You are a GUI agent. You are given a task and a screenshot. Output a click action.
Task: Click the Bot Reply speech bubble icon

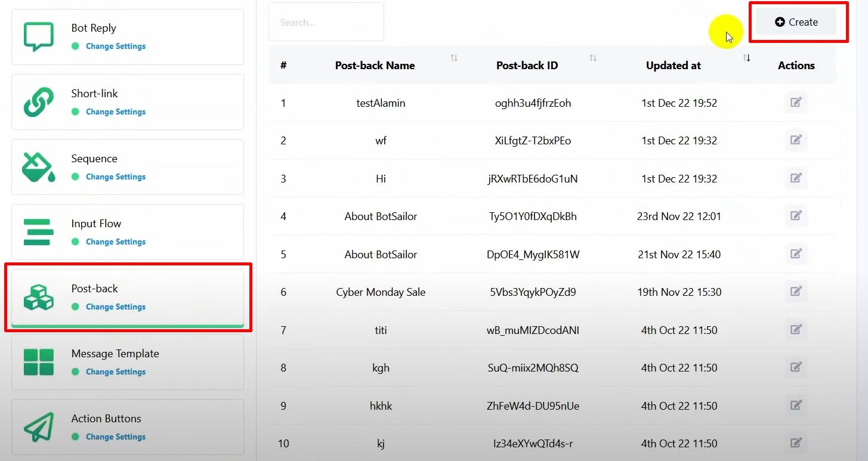[38, 37]
